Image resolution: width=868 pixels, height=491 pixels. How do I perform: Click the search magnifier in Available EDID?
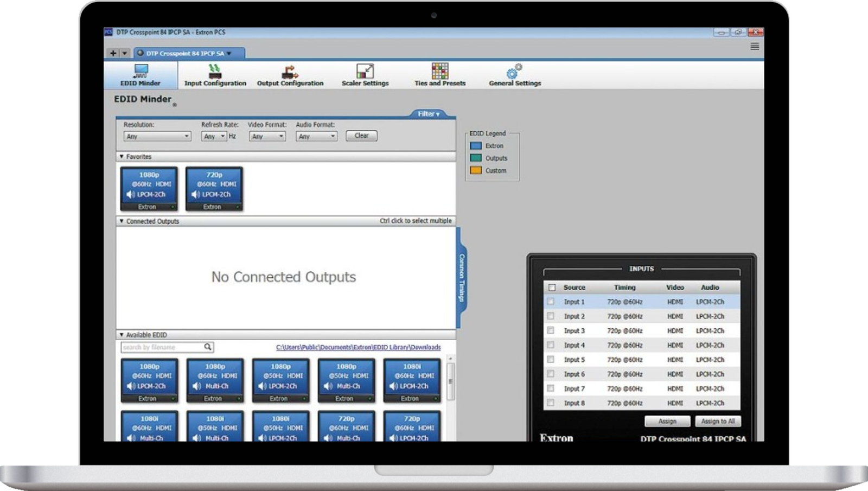(x=208, y=347)
